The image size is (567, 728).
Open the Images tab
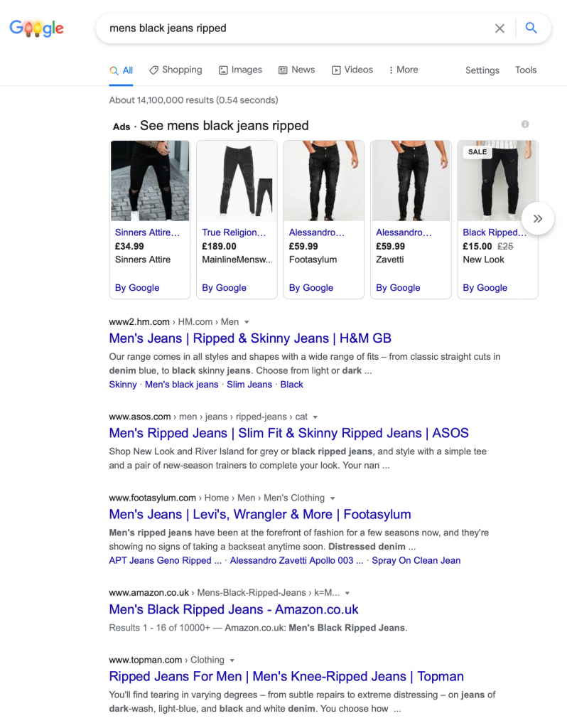click(240, 70)
